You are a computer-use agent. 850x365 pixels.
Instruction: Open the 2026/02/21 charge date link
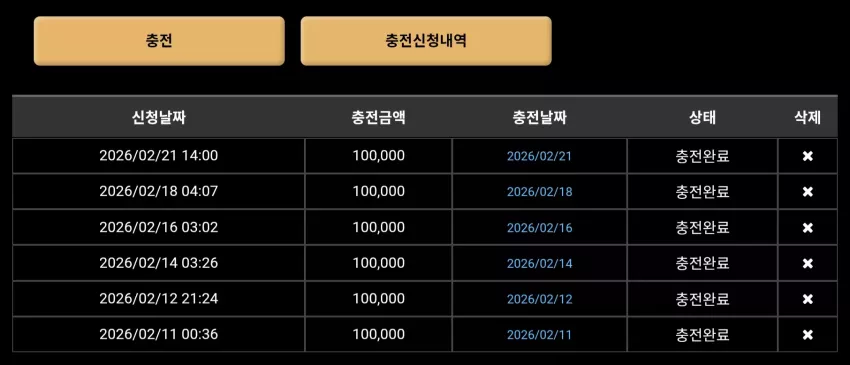[x=539, y=156]
